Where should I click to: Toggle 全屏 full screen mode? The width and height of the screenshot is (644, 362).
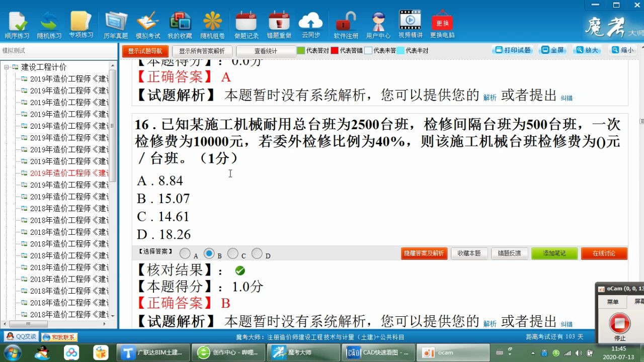(553, 49)
